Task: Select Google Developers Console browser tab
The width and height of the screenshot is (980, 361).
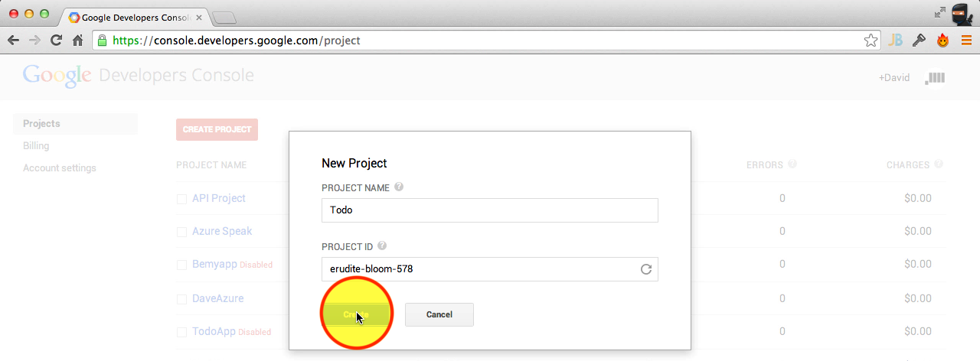Action: [135, 16]
